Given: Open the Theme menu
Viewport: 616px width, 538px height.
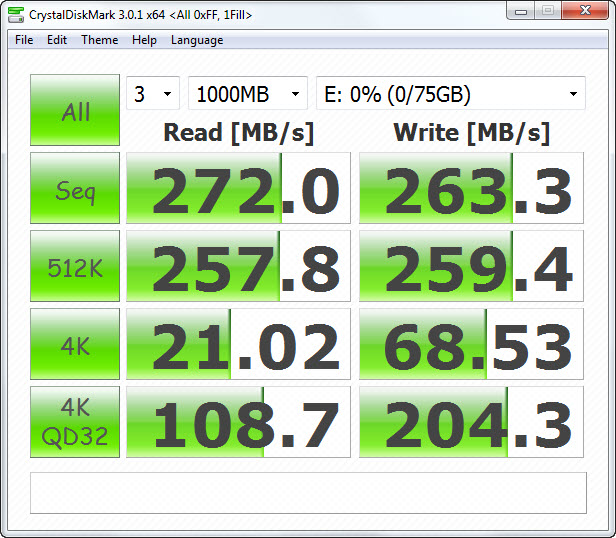Looking at the screenshot, I should click(99, 40).
